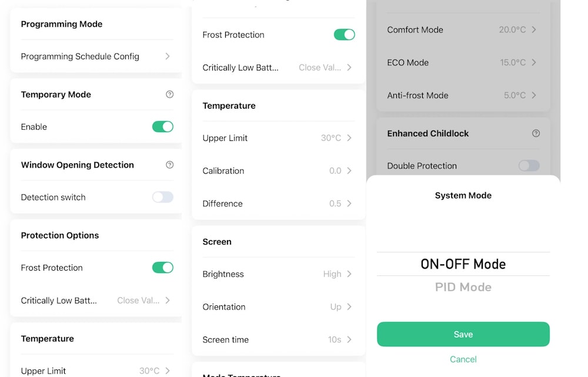
Task: Select PID Mode in System Mode picker
Action: [463, 287]
